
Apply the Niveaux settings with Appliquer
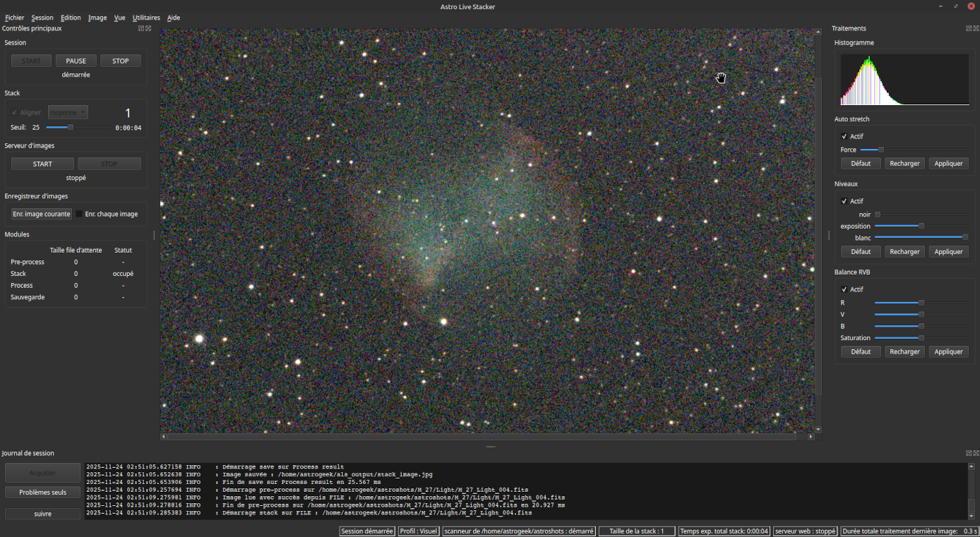coord(948,251)
